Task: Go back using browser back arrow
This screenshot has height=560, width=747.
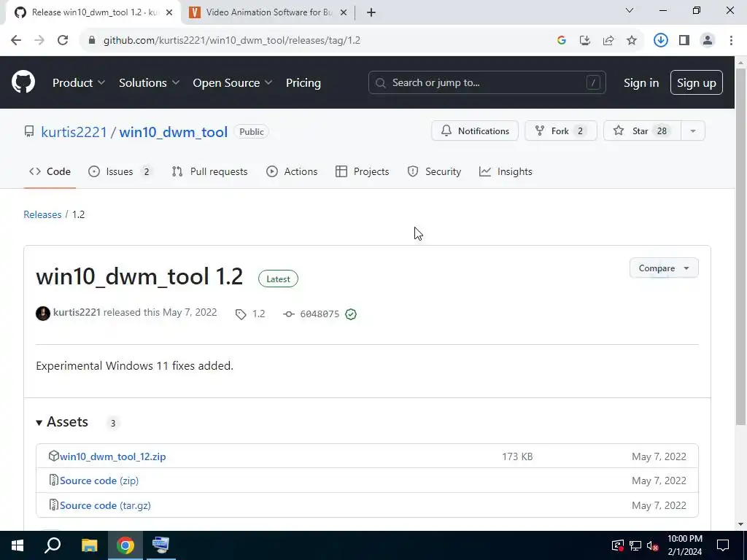Action: click(x=16, y=41)
